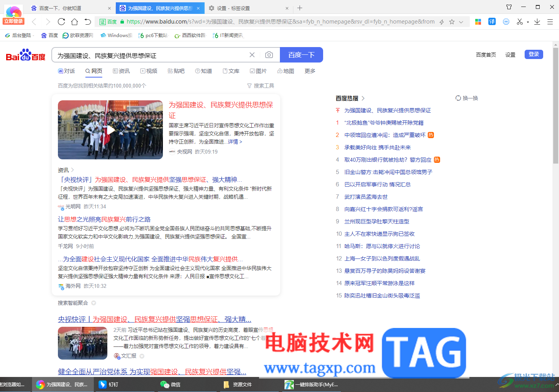Select the 对话 search tab
Screen dimensions: 559x392
coord(66,71)
